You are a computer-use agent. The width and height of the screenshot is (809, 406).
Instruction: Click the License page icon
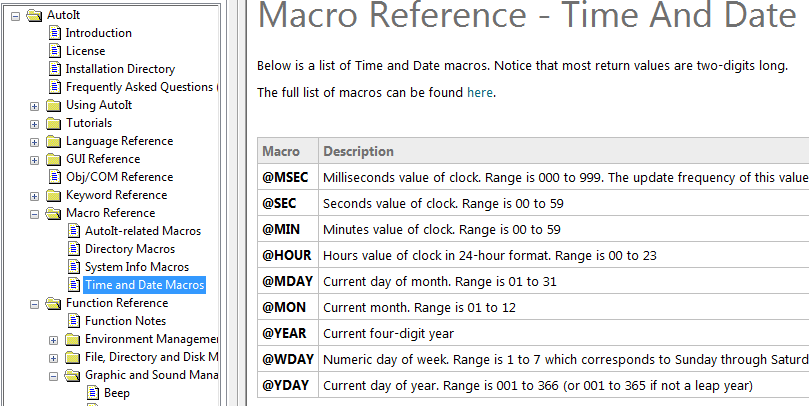point(55,51)
